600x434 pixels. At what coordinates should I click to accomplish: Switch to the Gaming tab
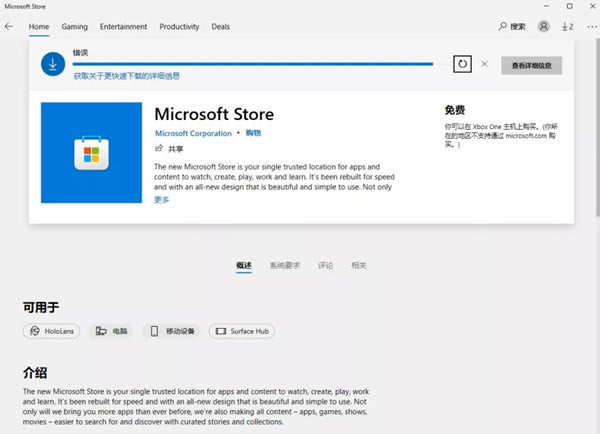pyautogui.click(x=73, y=26)
